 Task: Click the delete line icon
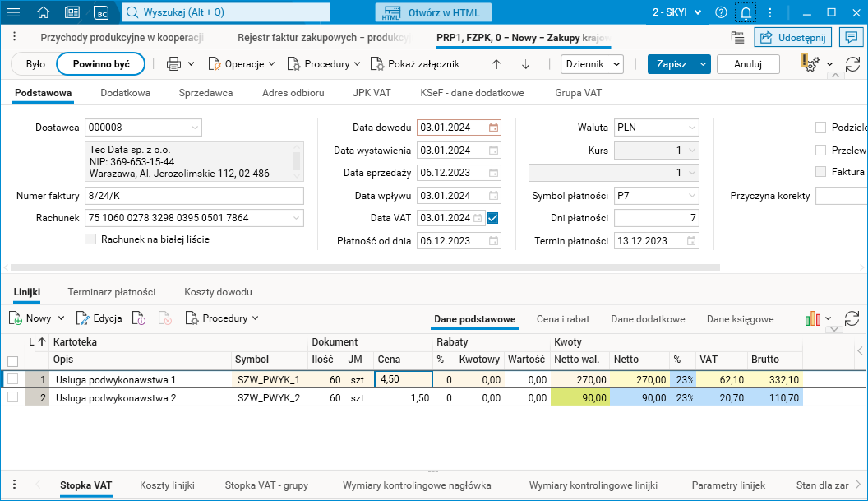[x=165, y=318]
